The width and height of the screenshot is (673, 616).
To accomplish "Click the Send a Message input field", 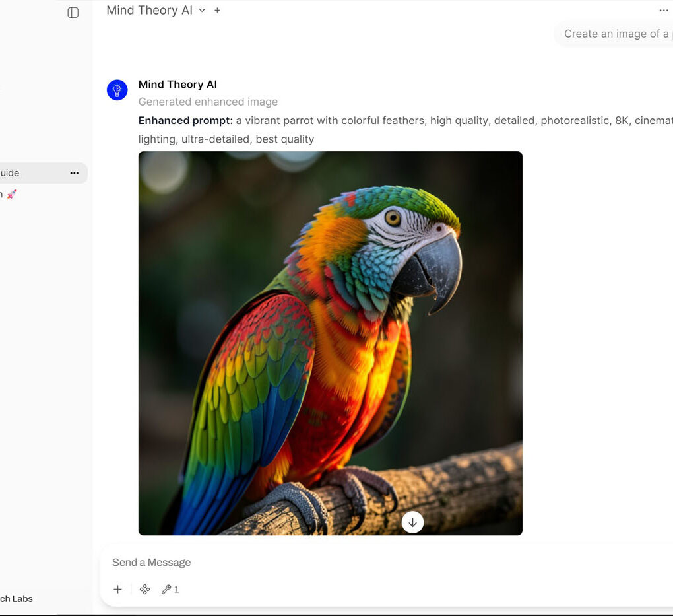I will 264,562.
